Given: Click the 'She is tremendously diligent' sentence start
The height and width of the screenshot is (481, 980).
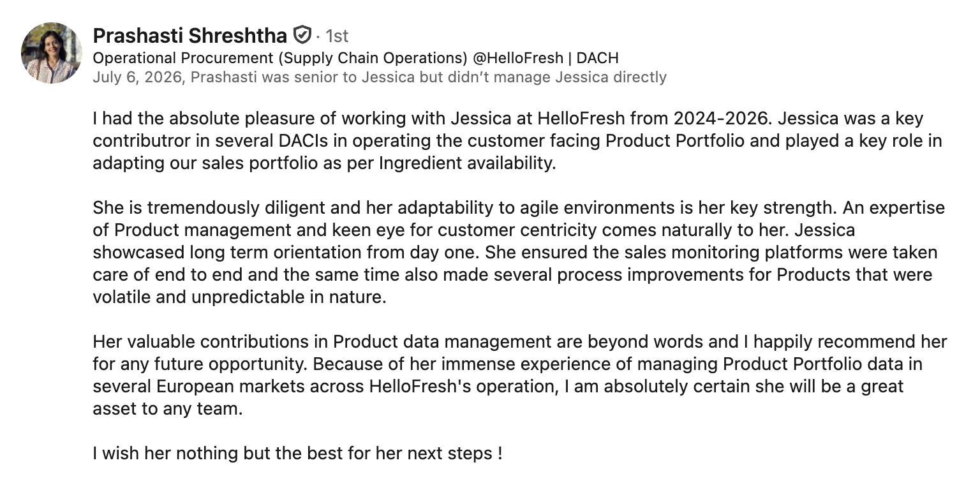Looking at the screenshot, I should tap(218, 208).
